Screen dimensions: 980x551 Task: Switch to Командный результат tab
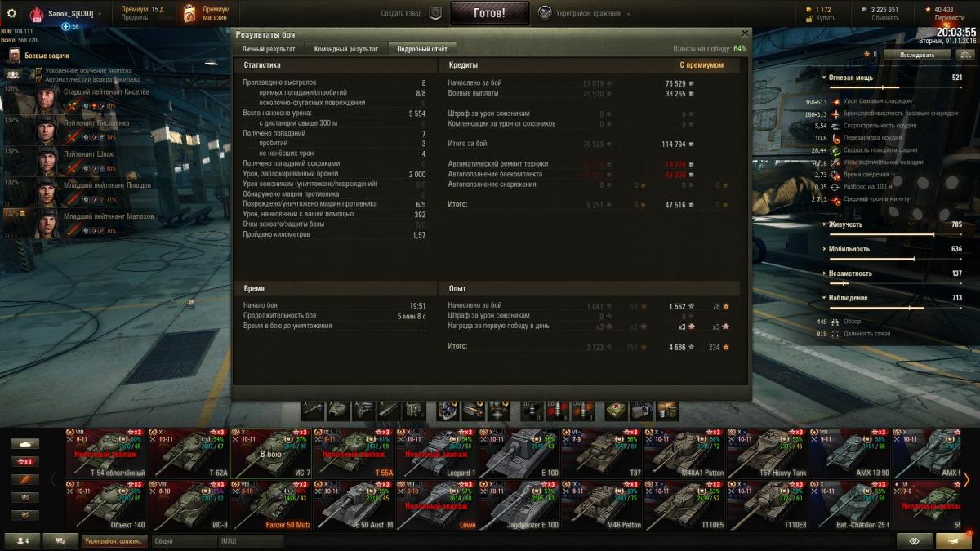click(346, 49)
